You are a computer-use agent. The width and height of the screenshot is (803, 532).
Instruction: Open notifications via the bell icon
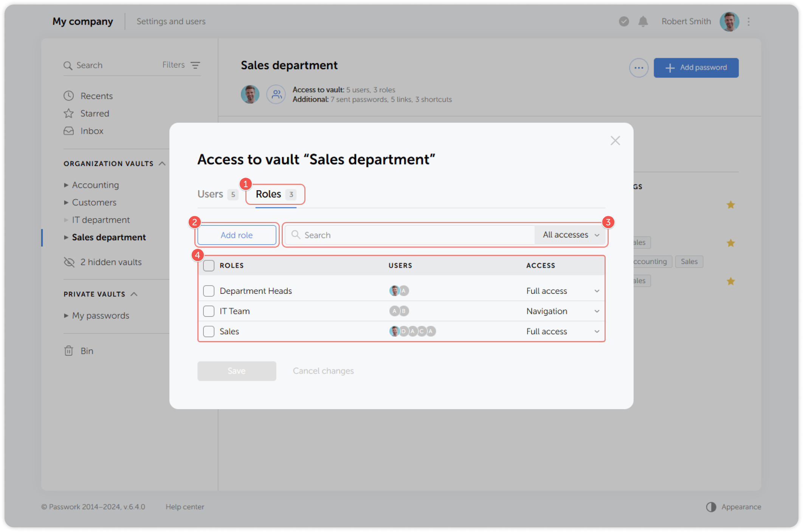point(643,22)
